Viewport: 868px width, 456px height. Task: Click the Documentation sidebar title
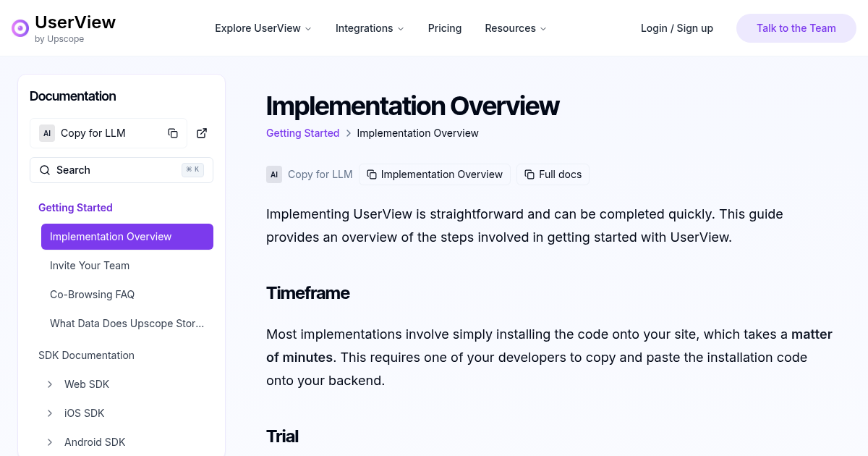[73, 96]
